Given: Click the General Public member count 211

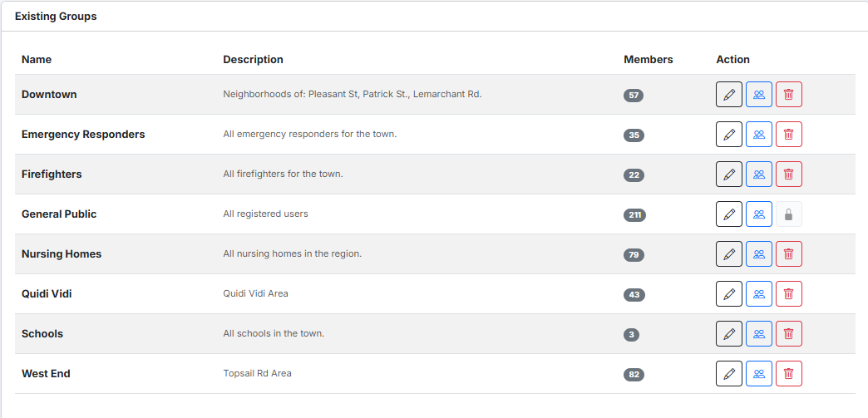Looking at the screenshot, I should coord(634,215).
